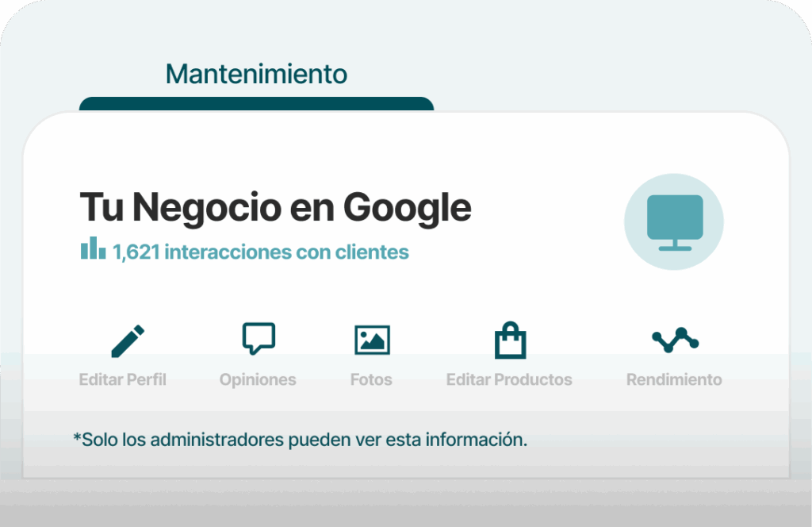Click the Editar Productos label
The image size is (812, 527).
(x=509, y=379)
